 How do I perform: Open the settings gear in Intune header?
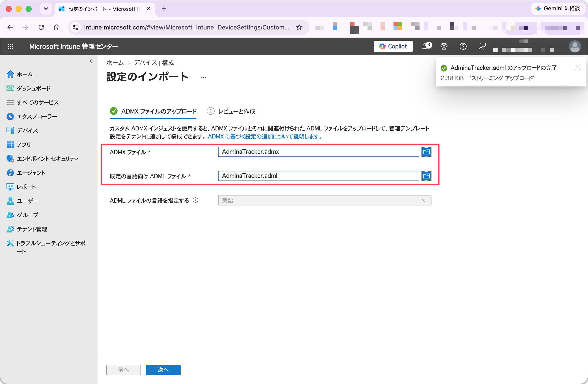pos(444,46)
